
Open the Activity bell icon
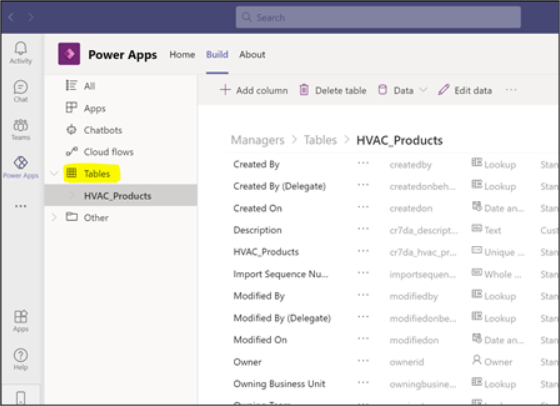(20, 48)
